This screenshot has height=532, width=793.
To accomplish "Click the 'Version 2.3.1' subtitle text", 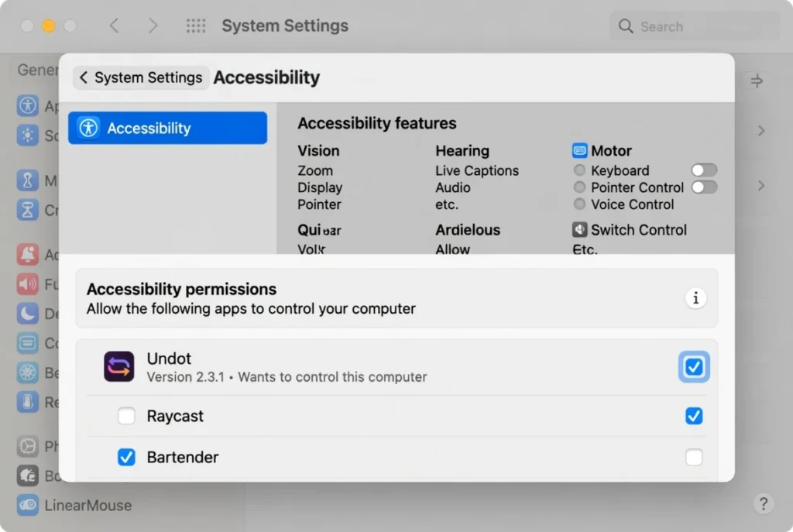I will pos(185,377).
